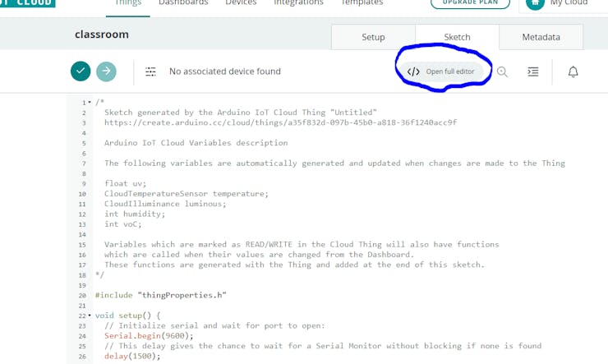
Task: Click '// Initialize serial and wait' comment
Action: point(214,325)
